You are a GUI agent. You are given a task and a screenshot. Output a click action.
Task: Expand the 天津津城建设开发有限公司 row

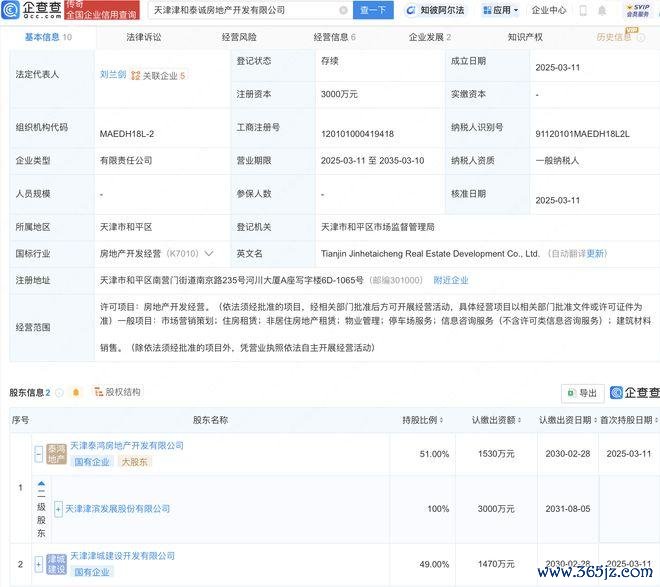[x=38, y=564]
